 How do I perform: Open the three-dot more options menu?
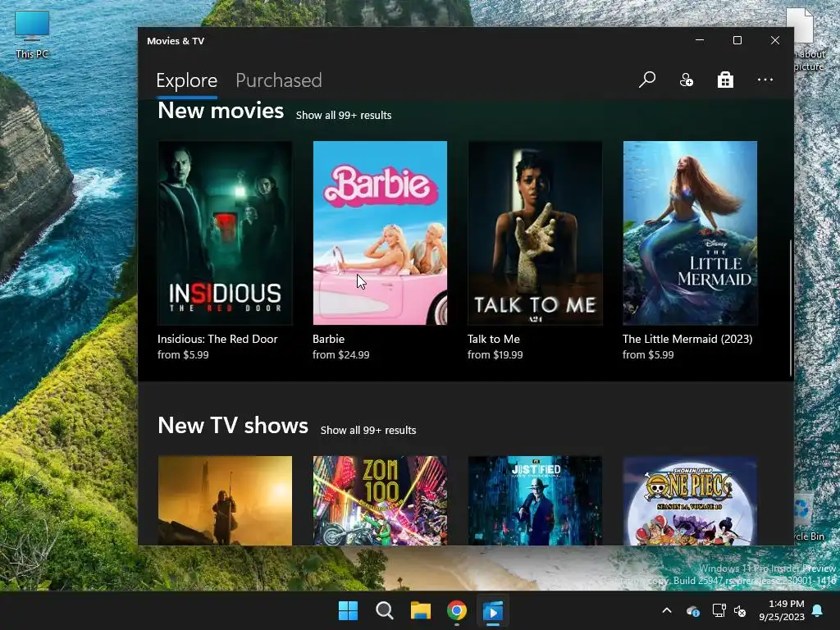pos(765,80)
